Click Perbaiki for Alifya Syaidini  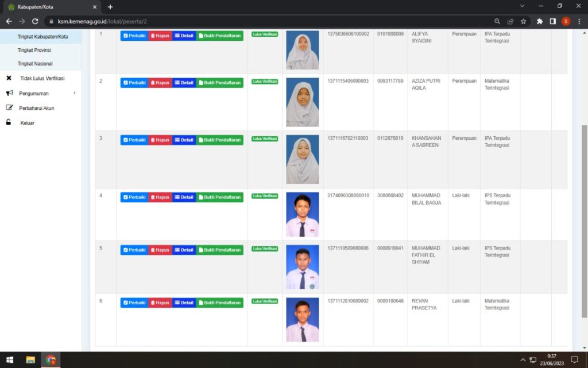[x=134, y=36]
